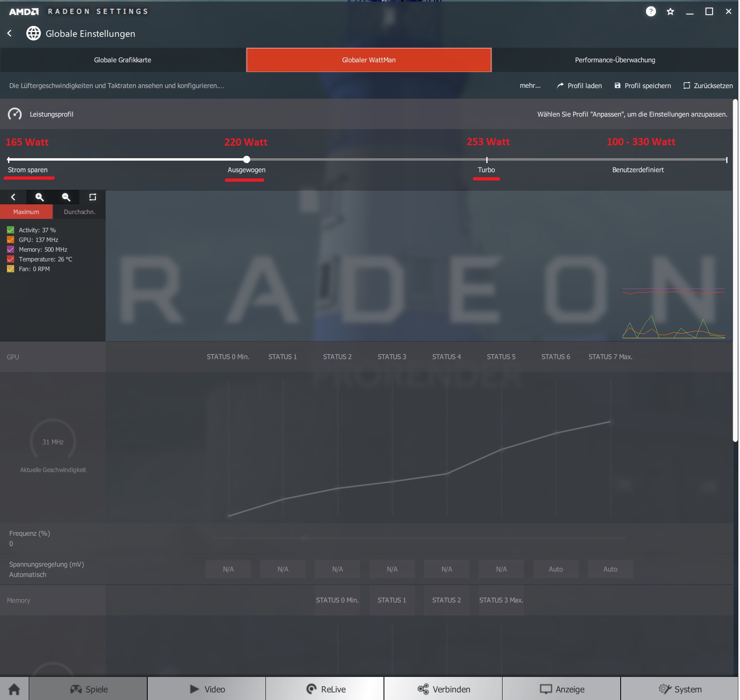The height and width of the screenshot is (700, 740).
Task: Toggle the GPU MHz checkbox
Action: [x=11, y=240]
